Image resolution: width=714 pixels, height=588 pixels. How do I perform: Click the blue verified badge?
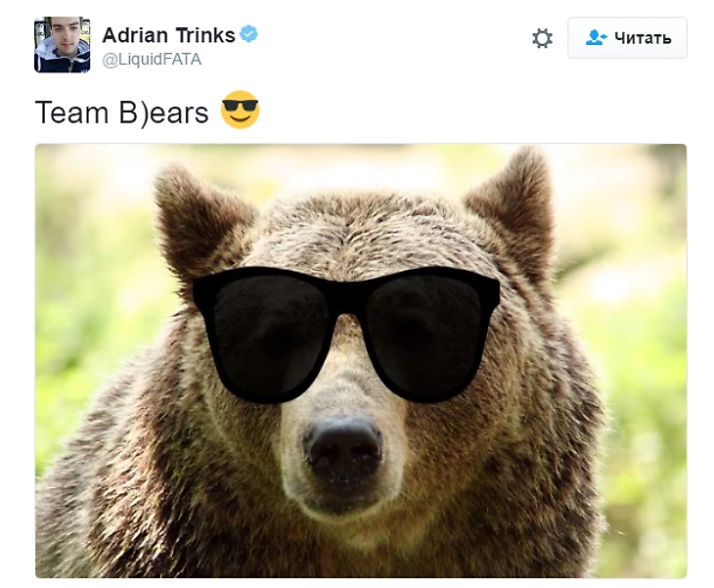[x=248, y=34]
